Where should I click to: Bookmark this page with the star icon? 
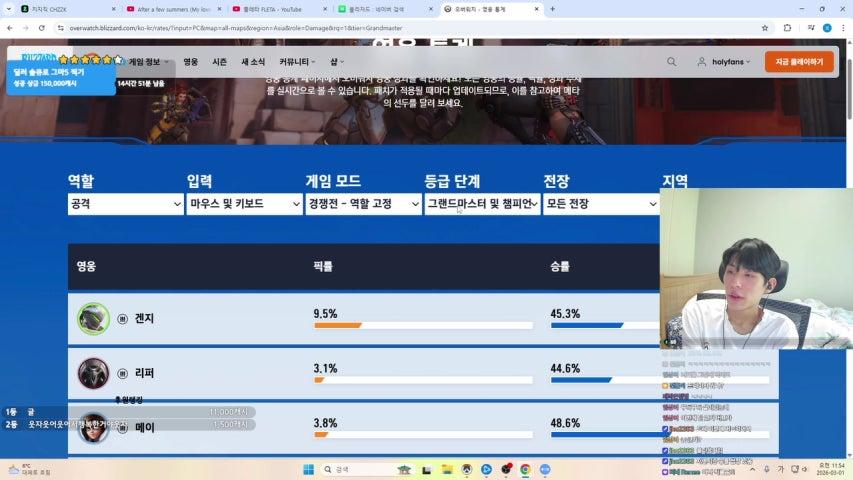765,28
